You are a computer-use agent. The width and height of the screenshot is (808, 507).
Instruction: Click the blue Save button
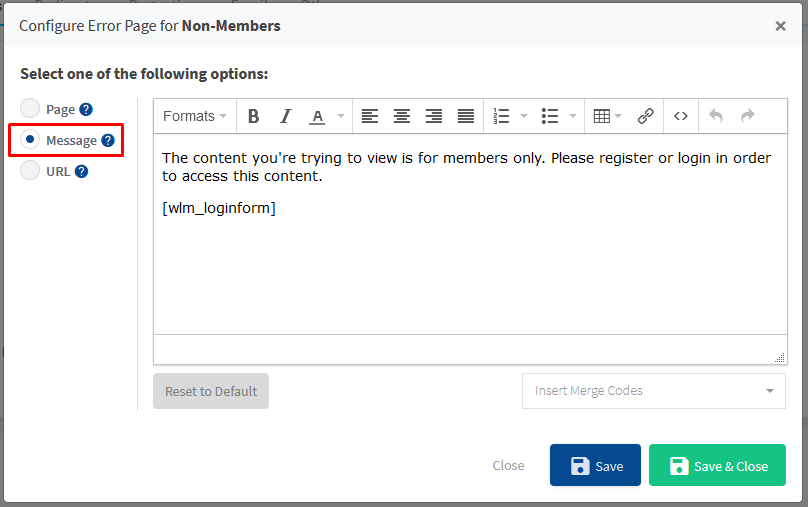[x=595, y=465]
